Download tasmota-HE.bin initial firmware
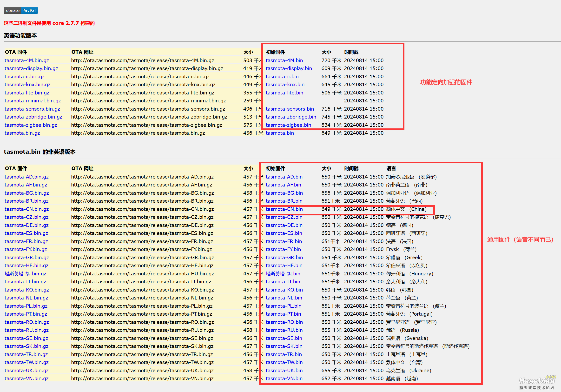This screenshot has width=561, height=392. coord(284,266)
